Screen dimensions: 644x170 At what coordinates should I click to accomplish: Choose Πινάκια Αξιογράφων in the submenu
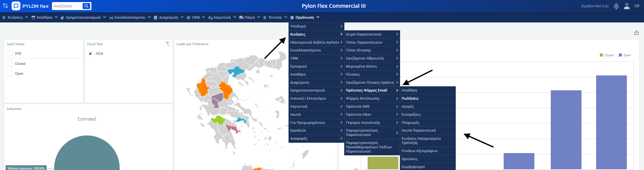428,151
